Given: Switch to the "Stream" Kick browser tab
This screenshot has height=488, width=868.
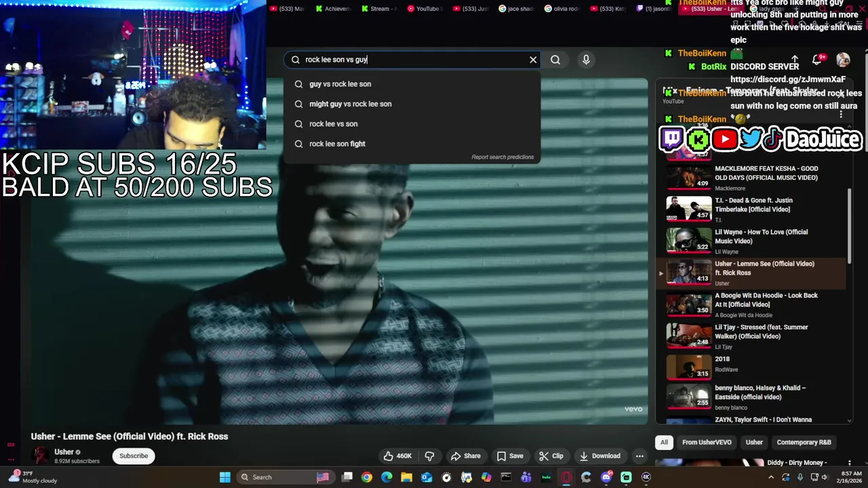Looking at the screenshot, I should click(x=378, y=9).
